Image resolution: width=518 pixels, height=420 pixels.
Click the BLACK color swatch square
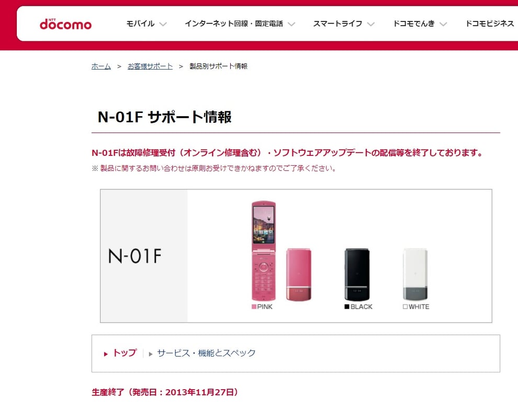[346, 307]
